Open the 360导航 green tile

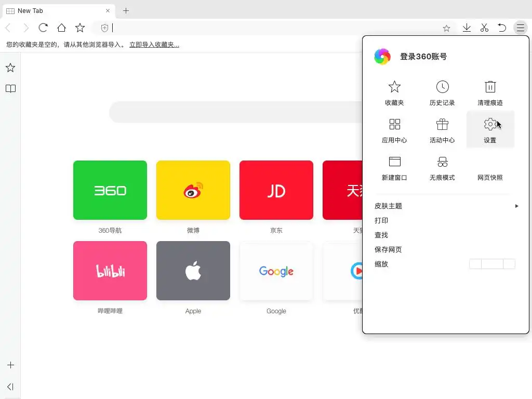coord(110,190)
